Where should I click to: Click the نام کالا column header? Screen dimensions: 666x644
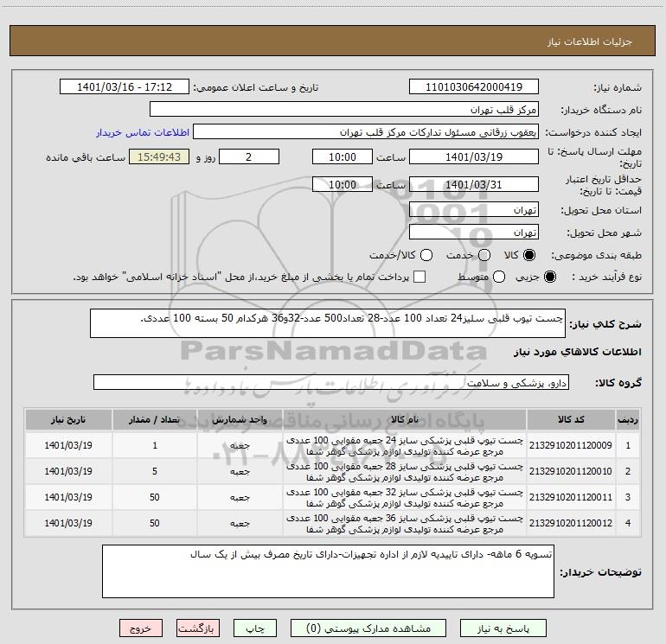point(405,419)
